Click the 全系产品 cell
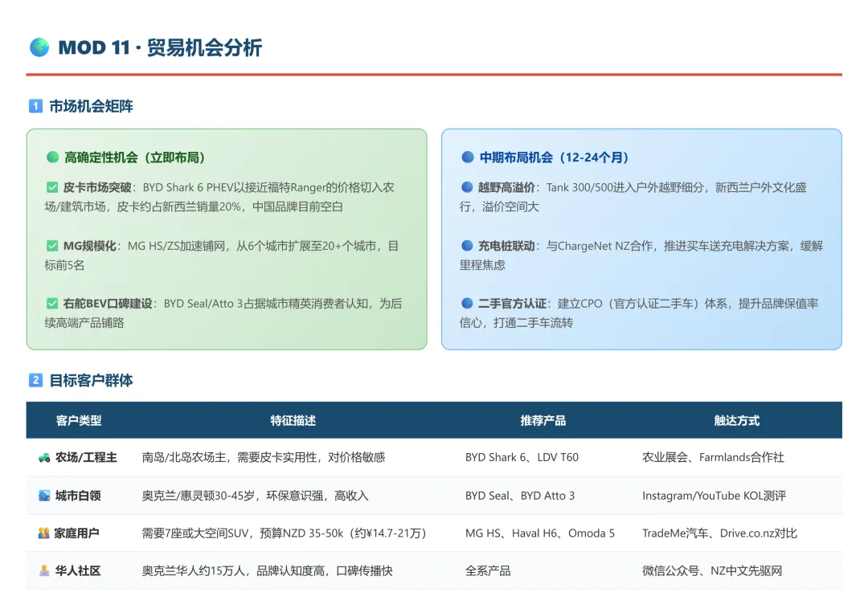 click(x=488, y=571)
